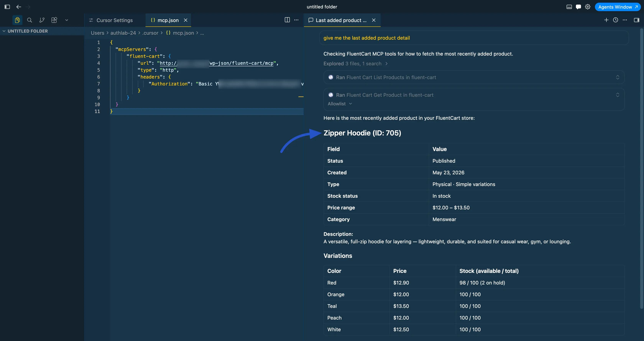
Task: Click the .cursor breadcrumb
Action: pyautogui.click(x=150, y=33)
